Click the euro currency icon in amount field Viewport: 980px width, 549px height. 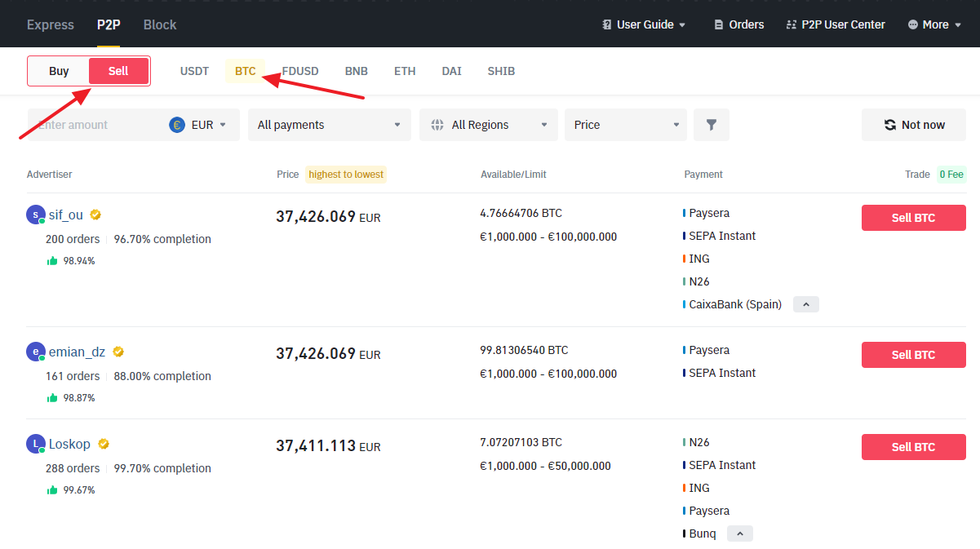click(x=175, y=124)
